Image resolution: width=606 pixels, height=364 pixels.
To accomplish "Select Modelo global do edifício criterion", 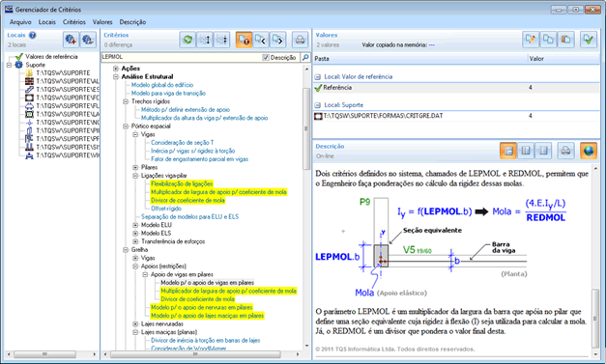I will [x=162, y=85].
